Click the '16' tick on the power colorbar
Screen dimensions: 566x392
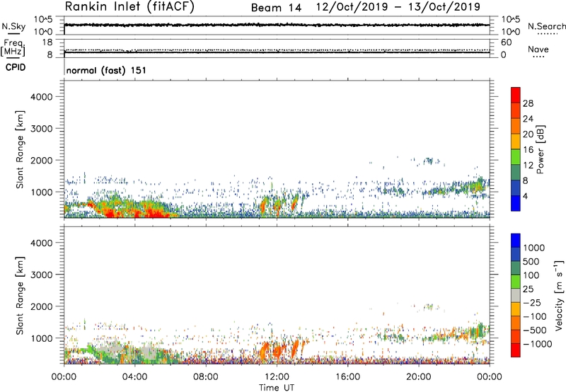point(528,150)
